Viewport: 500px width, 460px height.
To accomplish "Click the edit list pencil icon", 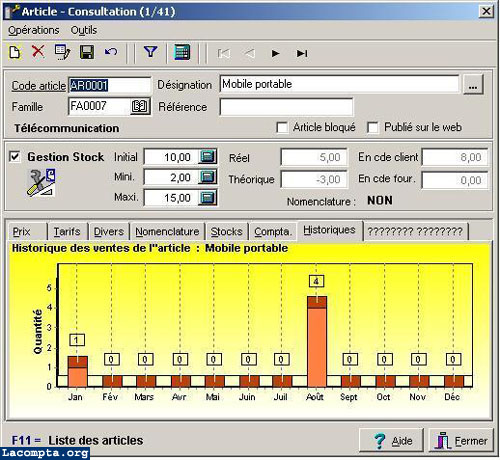I will [62, 52].
